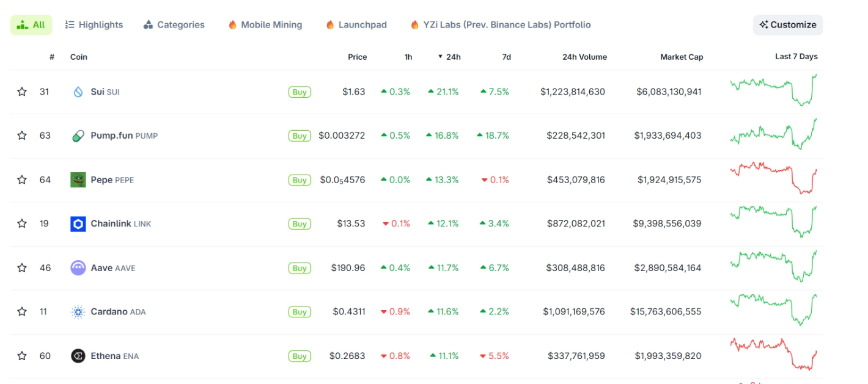Click the Aave 7-day sparkline chart
The image size is (868, 384).
[773, 266]
